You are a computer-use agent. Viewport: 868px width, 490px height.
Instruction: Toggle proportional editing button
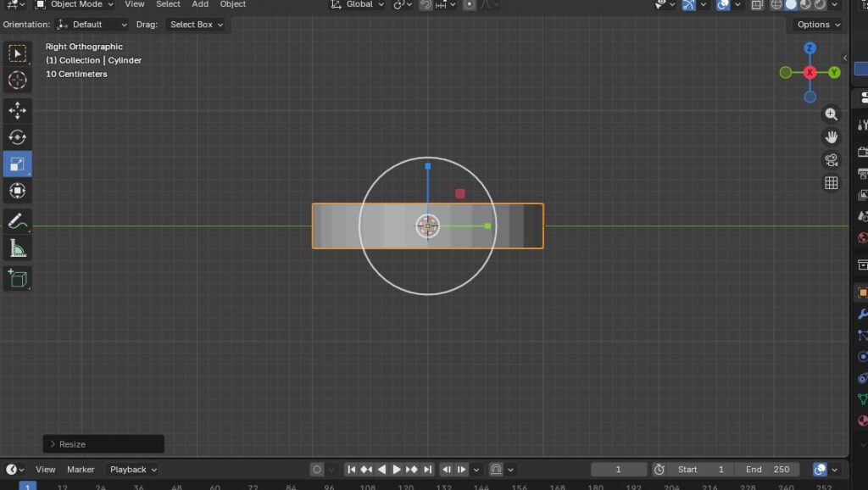click(x=469, y=4)
